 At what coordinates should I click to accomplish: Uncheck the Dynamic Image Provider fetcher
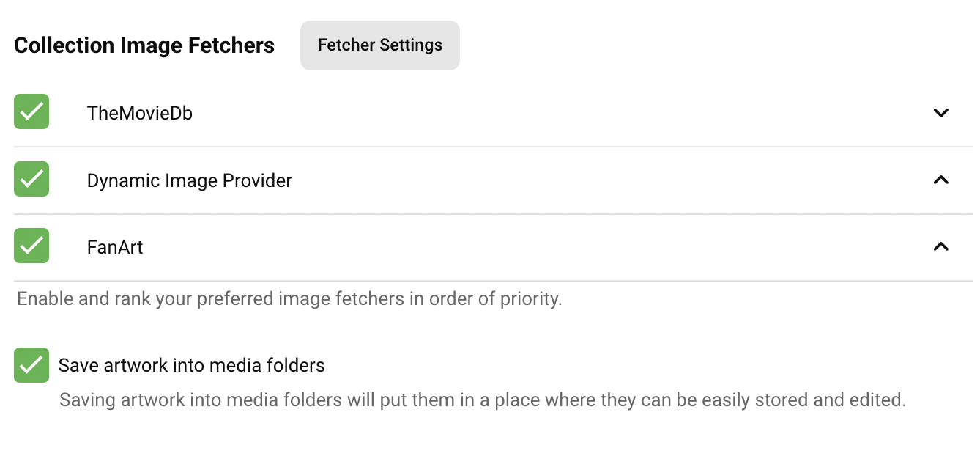pos(31,180)
